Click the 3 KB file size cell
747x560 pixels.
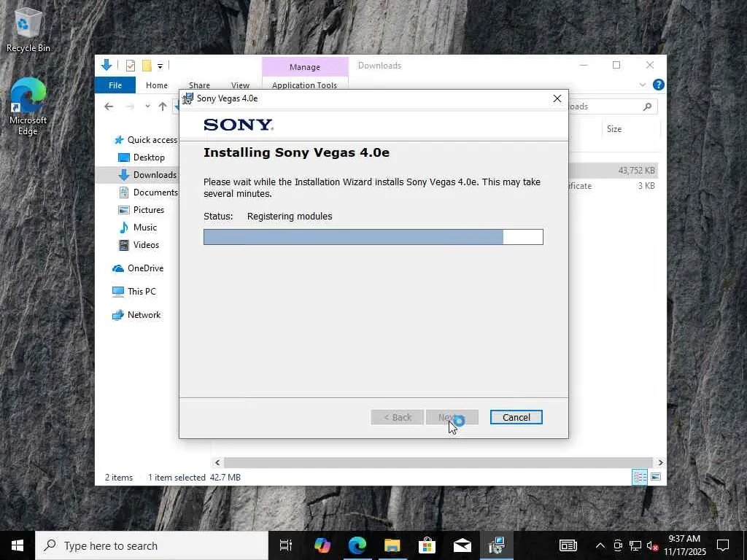[646, 186]
